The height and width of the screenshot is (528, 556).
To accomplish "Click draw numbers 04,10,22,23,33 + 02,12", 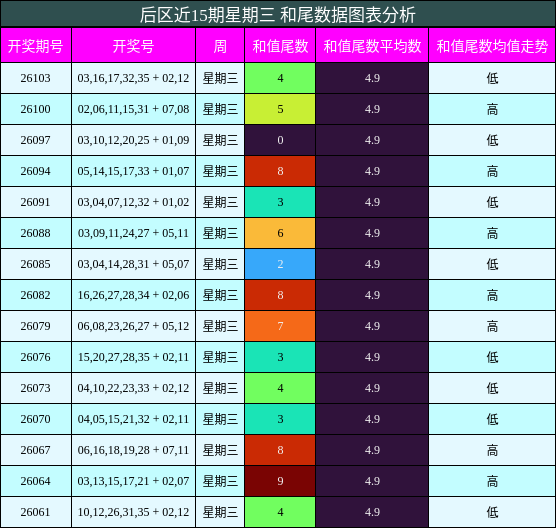I will (x=133, y=388).
